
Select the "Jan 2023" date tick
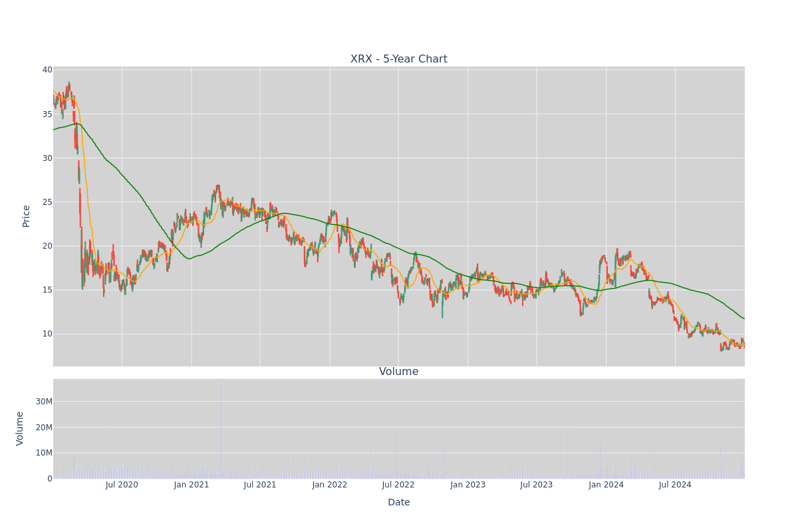467,485
